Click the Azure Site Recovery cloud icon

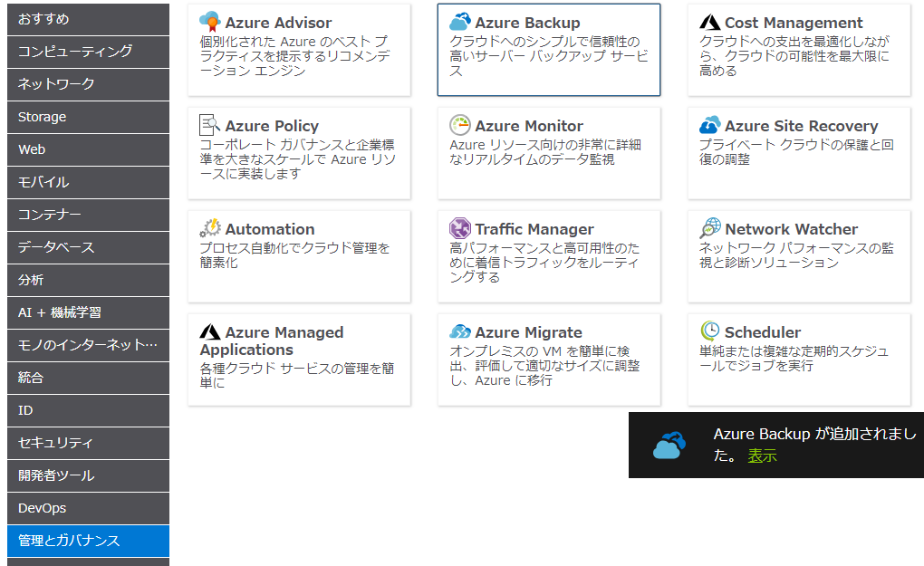pos(709,125)
